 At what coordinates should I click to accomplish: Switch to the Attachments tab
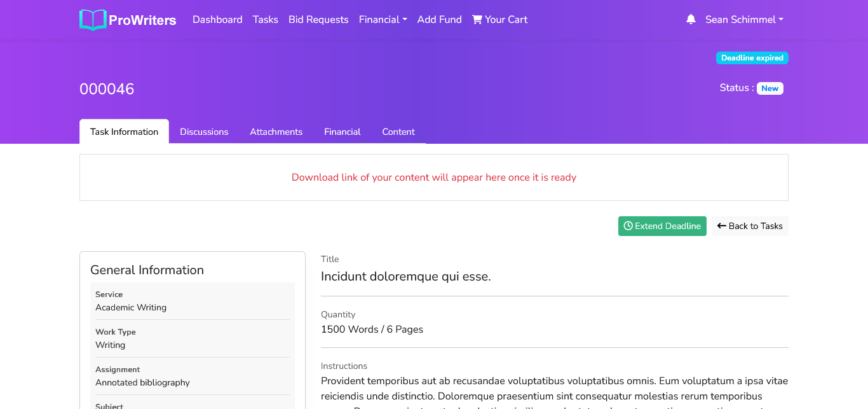[276, 132]
